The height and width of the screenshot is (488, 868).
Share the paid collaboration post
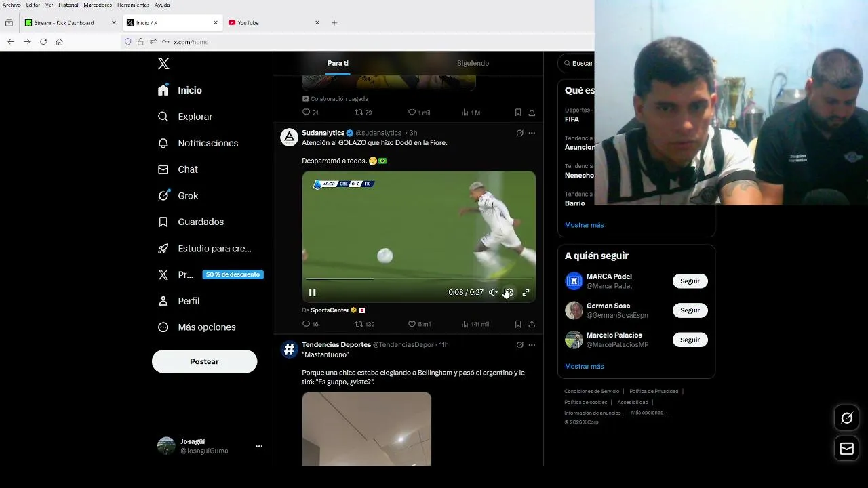pos(532,113)
